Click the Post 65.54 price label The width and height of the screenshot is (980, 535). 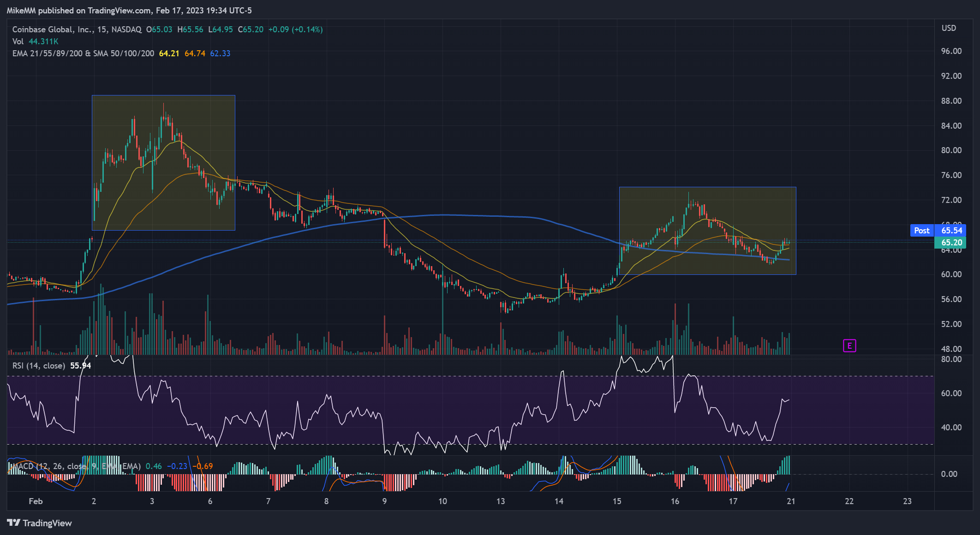[x=938, y=231]
